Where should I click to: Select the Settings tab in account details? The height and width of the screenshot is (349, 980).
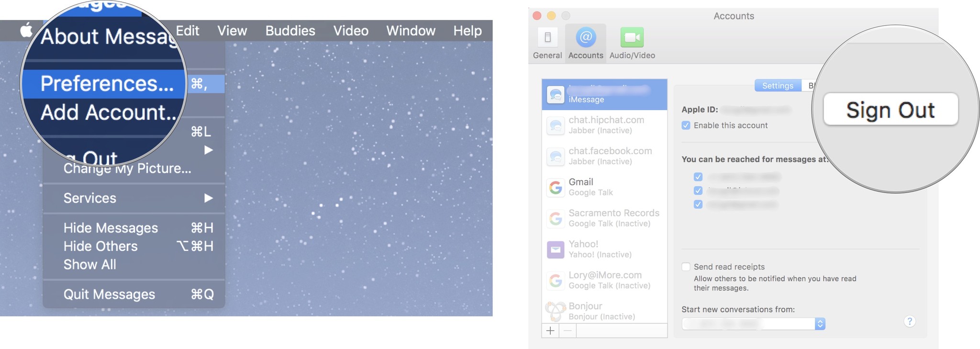click(778, 86)
